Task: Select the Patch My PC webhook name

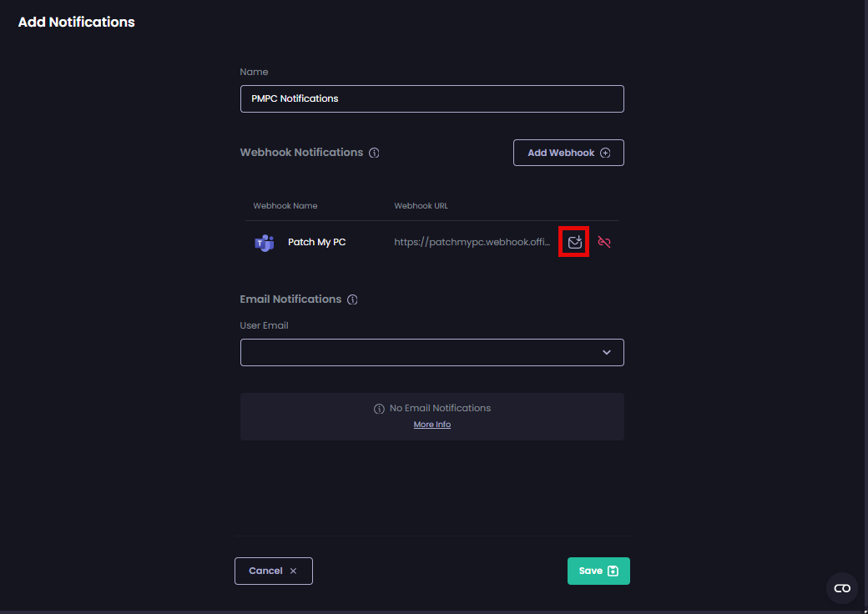Action: pos(316,243)
